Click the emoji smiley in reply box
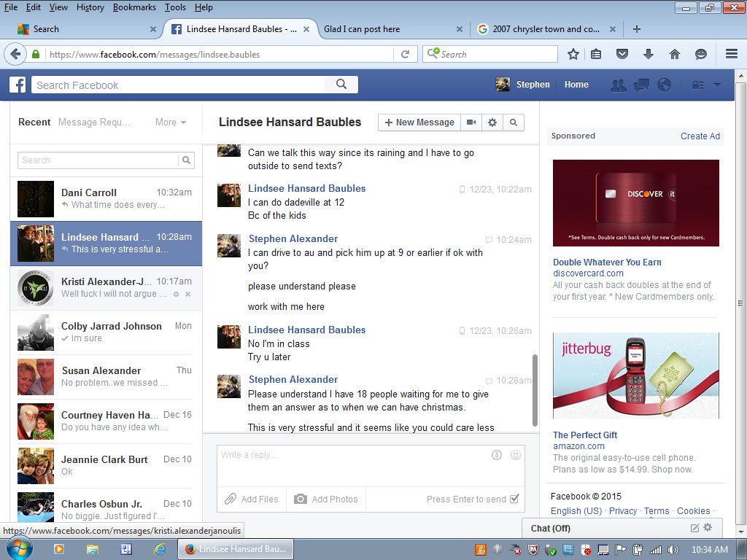This screenshot has width=747, height=560. [516, 455]
